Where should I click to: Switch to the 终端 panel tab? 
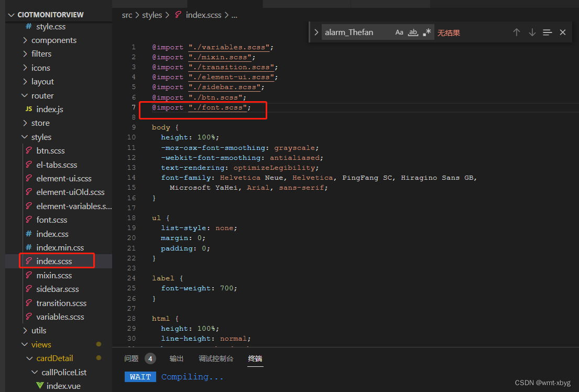(255, 358)
